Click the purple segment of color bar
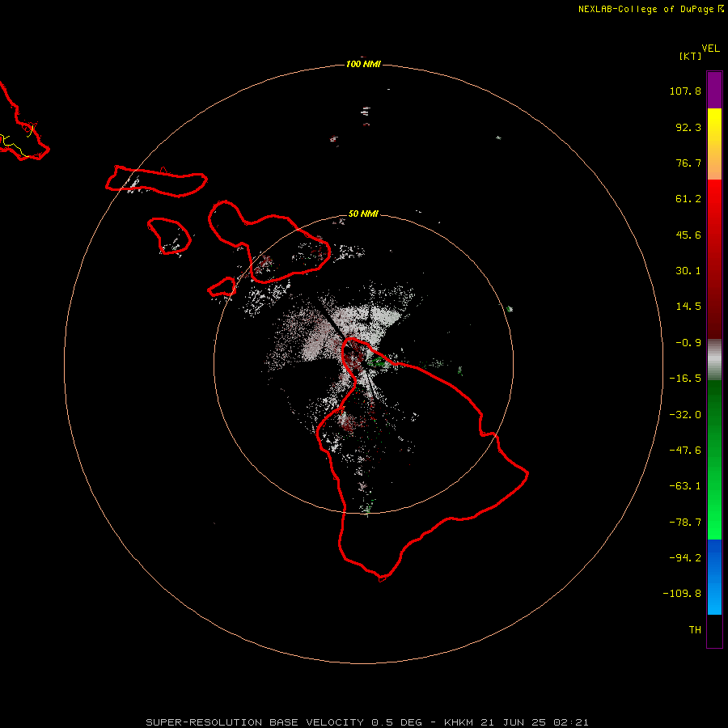728x728 pixels. pos(714,91)
